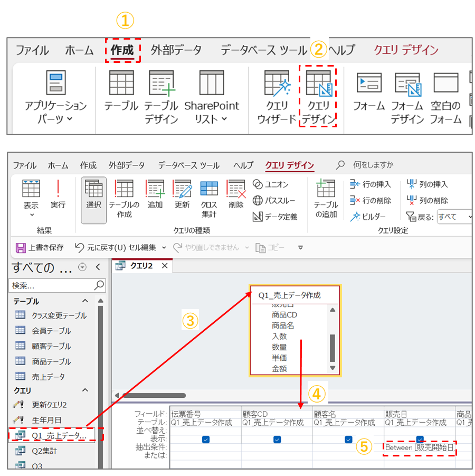Click the navigation pane 検索 field
This screenshot has height=476, width=475.
pos(51,285)
